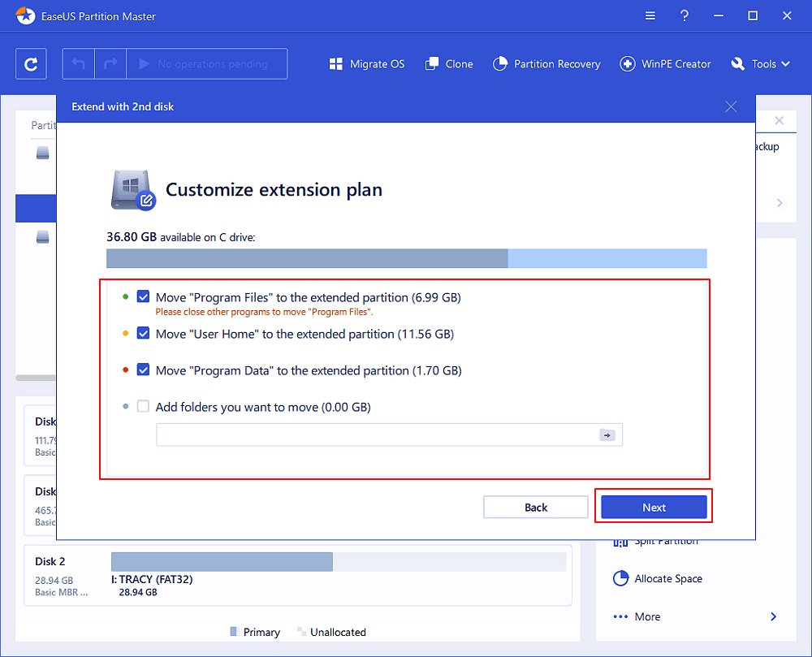Image resolution: width=812 pixels, height=657 pixels.
Task: Open WinPE Creator
Action: pos(666,64)
